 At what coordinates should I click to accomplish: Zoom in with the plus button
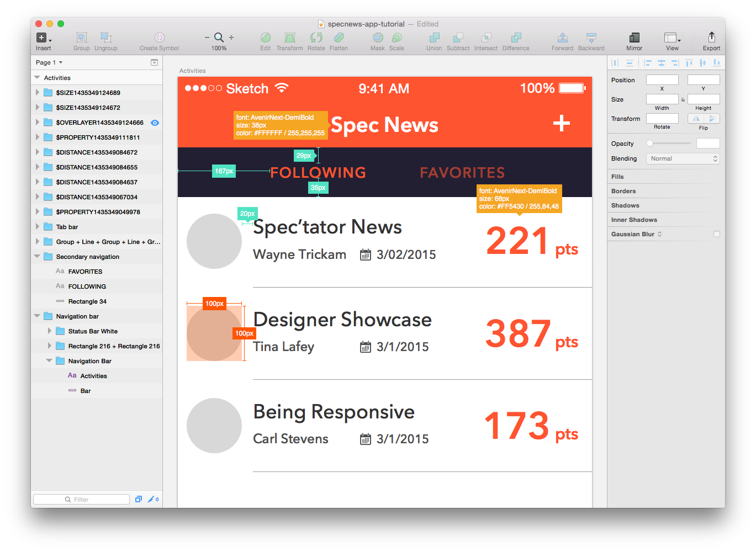(x=231, y=38)
